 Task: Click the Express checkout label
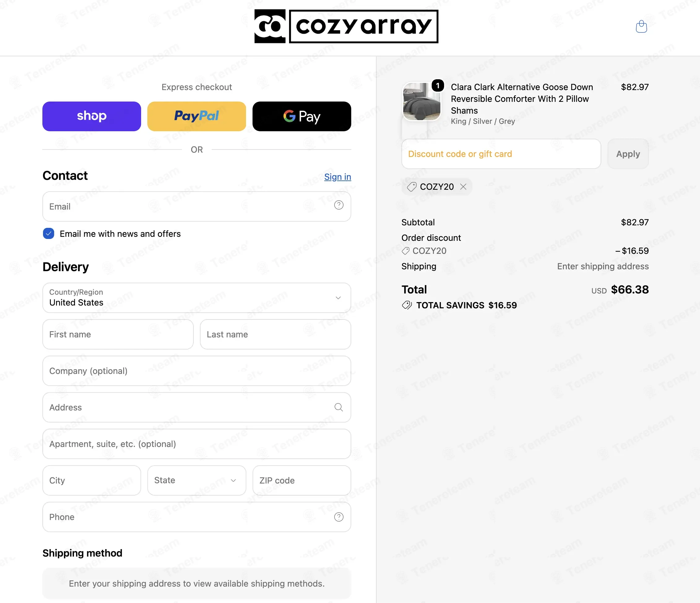pyautogui.click(x=197, y=87)
